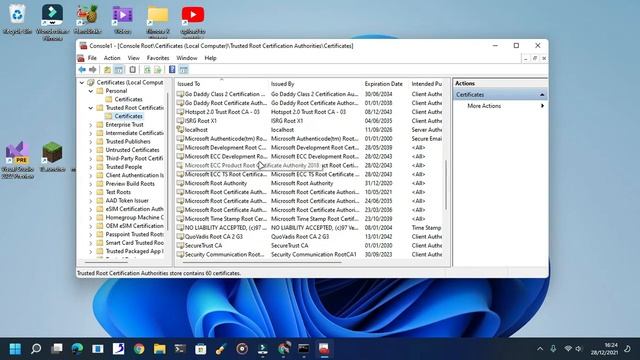
Task: Click the Certificates (Local Computer) root node icon
Action: pos(91,82)
